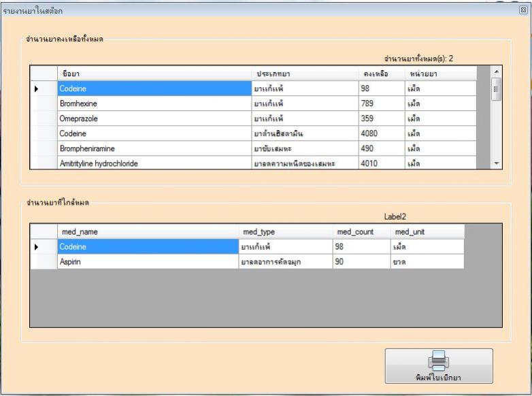Click the Label2 text
Image resolution: width=532 pixels, height=396 pixels.
(x=395, y=216)
